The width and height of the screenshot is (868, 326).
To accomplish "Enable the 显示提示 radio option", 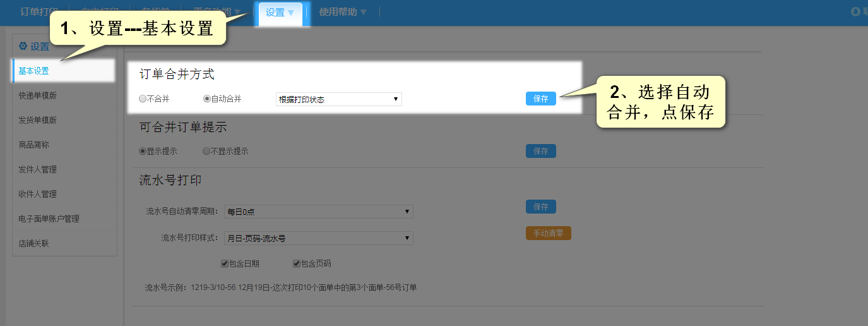I will pyautogui.click(x=143, y=152).
